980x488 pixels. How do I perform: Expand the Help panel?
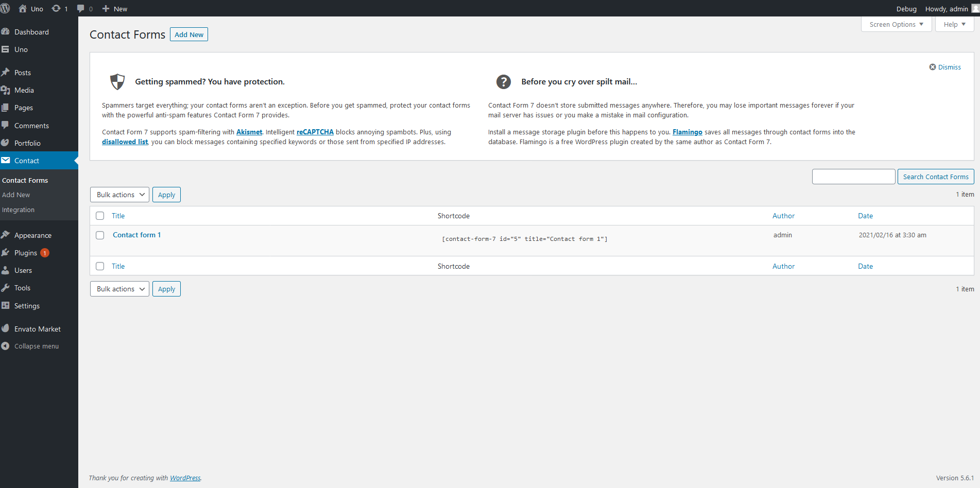point(954,24)
